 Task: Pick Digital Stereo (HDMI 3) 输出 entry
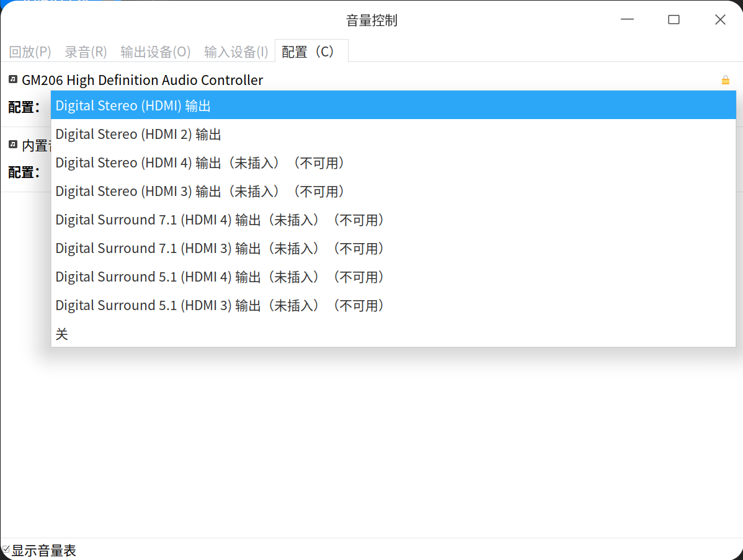coord(393,191)
